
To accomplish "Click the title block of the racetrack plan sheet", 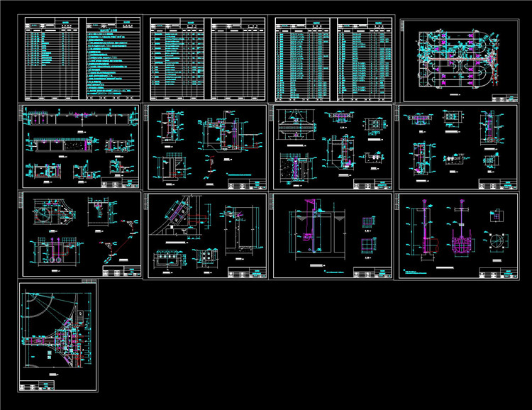I will 505,98.
